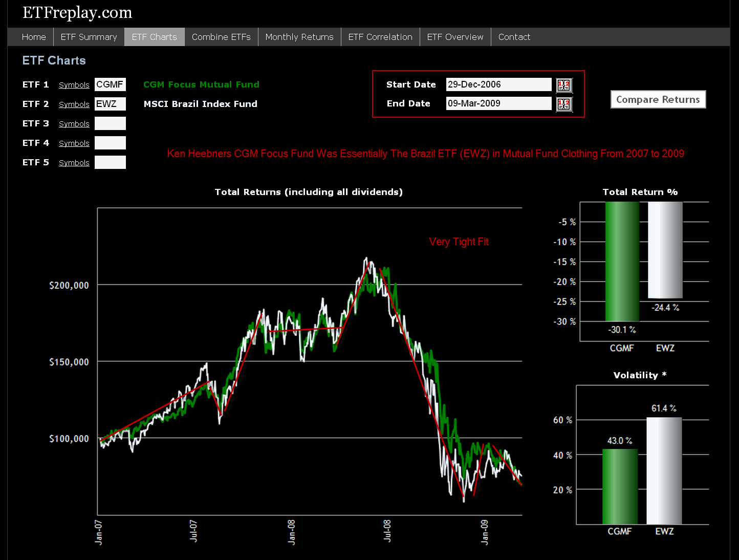Click the Total Return % chart title
Image resolution: width=739 pixels, height=560 pixels.
point(640,192)
